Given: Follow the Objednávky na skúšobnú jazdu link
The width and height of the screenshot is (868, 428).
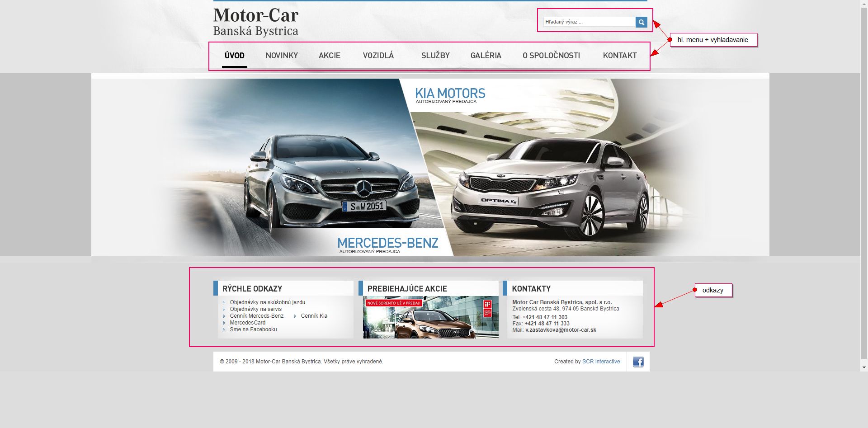Looking at the screenshot, I should 267,302.
